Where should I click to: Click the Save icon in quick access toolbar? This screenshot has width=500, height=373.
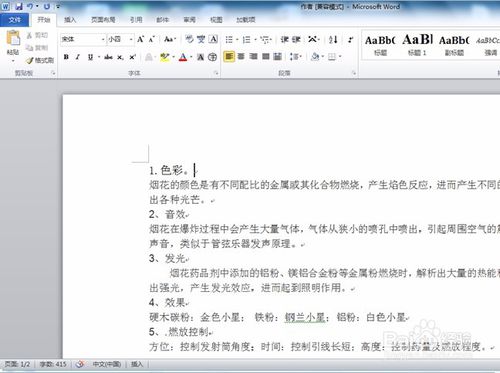(x=19, y=6)
